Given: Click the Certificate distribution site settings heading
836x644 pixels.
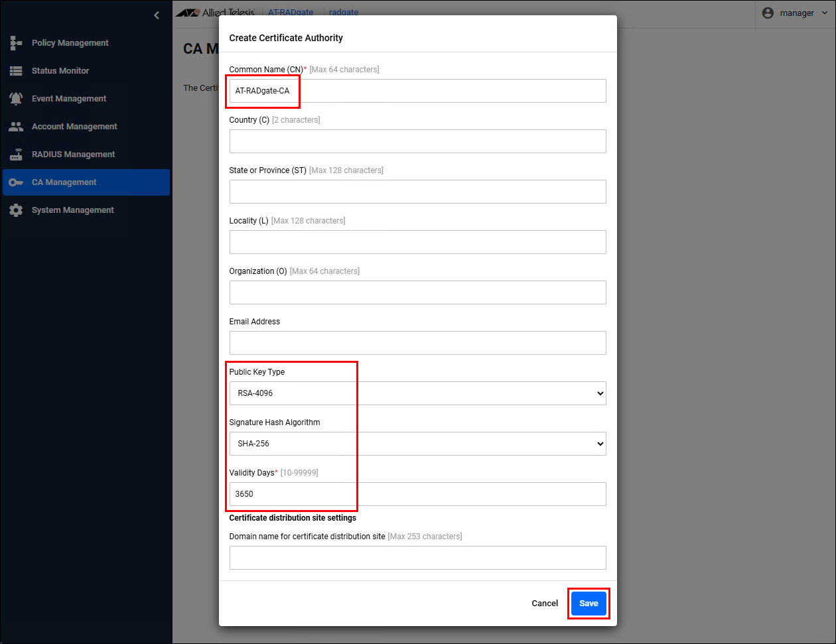Looking at the screenshot, I should click(293, 518).
